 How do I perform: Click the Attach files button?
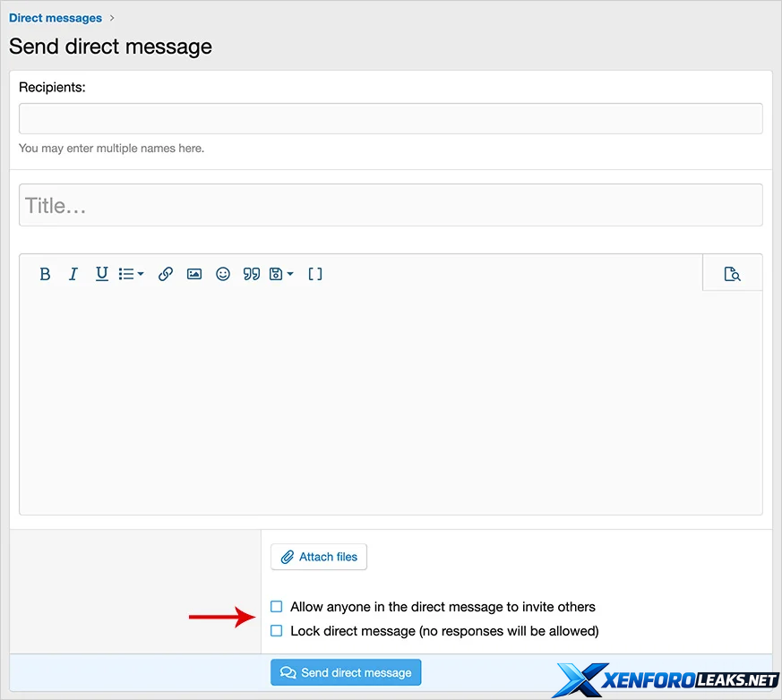click(x=319, y=557)
